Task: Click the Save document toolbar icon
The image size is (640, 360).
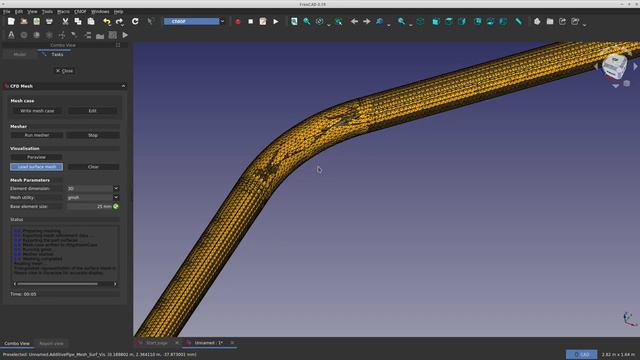Action: 36,21
